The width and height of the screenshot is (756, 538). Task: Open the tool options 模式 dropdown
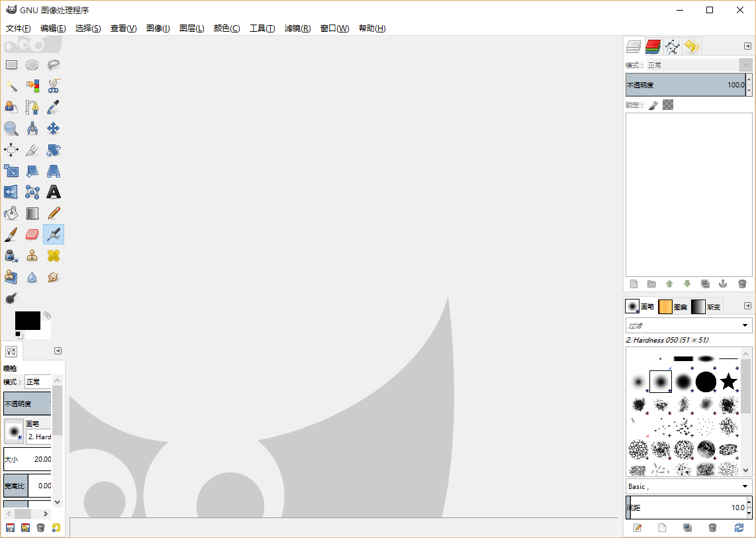click(38, 382)
